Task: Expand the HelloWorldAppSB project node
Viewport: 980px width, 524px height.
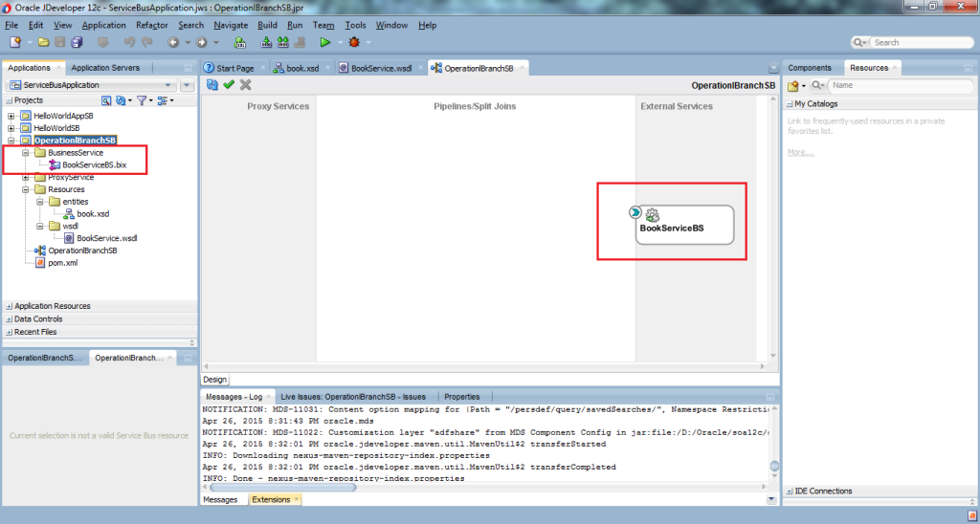Action: [x=11, y=116]
